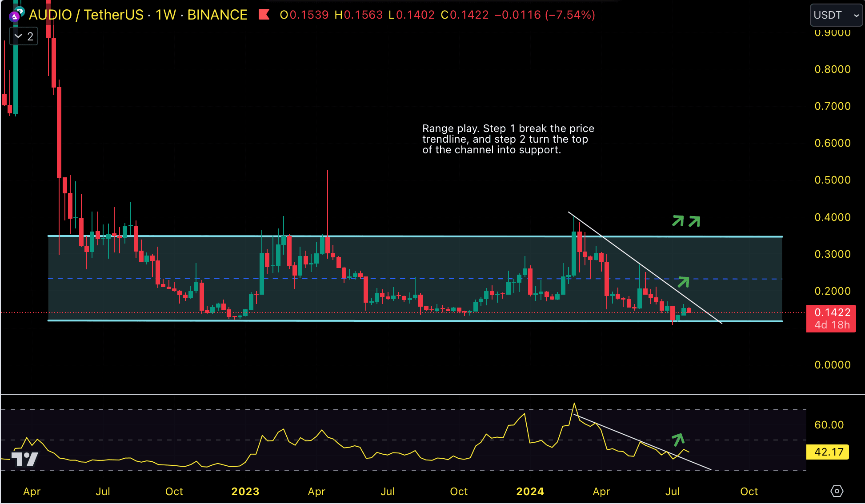Click the 0.5000 price scale label

coord(833,180)
